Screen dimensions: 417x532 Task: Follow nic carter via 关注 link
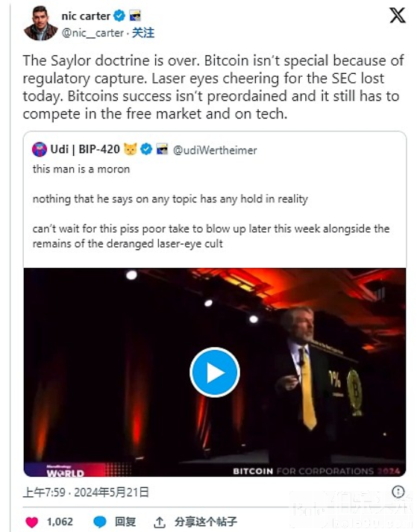[x=142, y=33]
